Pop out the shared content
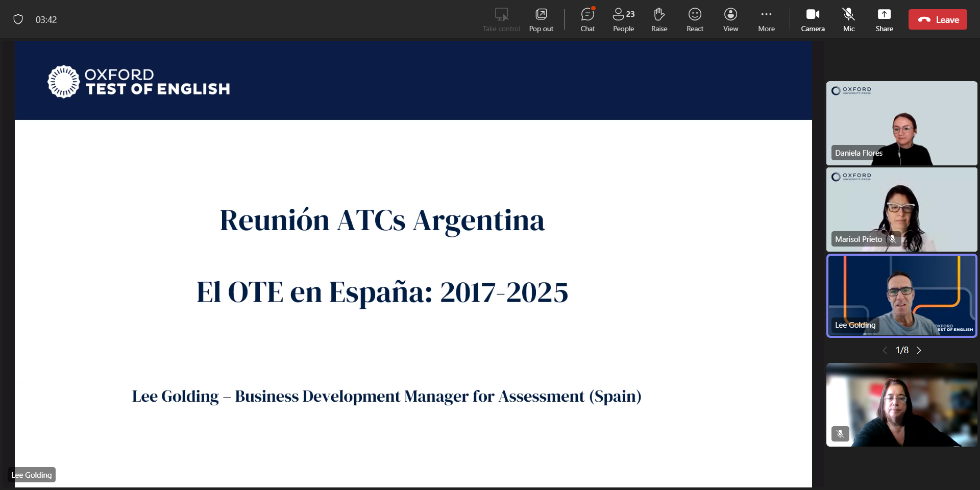The width and height of the screenshot is (980, 490). pos(541,20)
